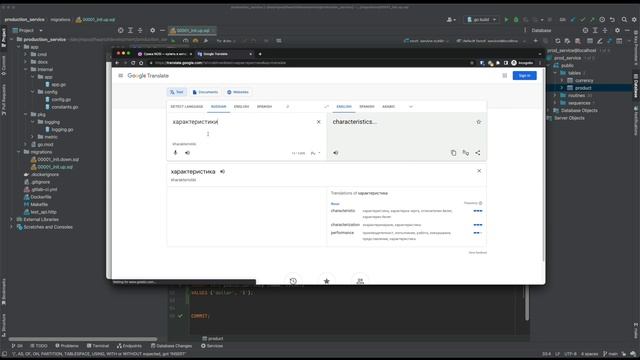Click the Sign in button
This screenshot has width=640, height=360.
[524, 76]
